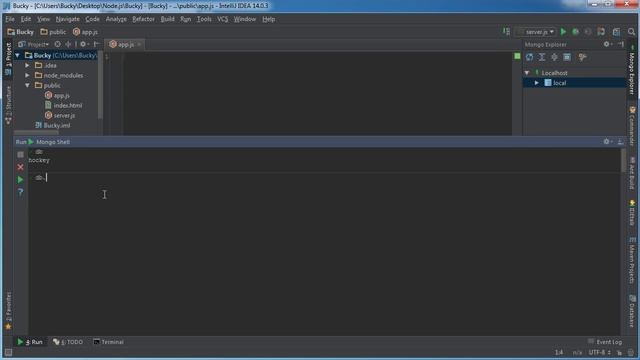Viewport: 640px width, 360px height.
Task: Expand the local database node
Action: pyautogui.click(x=537, y=83)
